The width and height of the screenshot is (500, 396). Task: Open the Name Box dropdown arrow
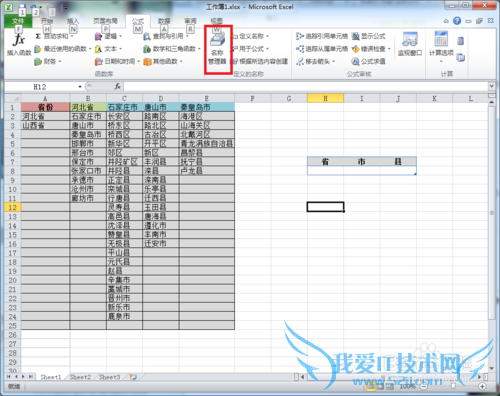pyautogui.click(x=80, y=87)
